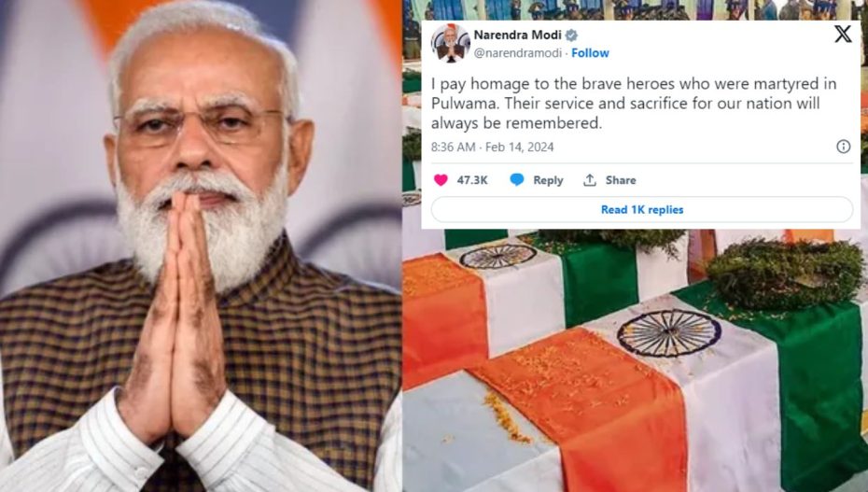
Task: Open the Narendra Modi display name link
Action: [x=518, y=35]
